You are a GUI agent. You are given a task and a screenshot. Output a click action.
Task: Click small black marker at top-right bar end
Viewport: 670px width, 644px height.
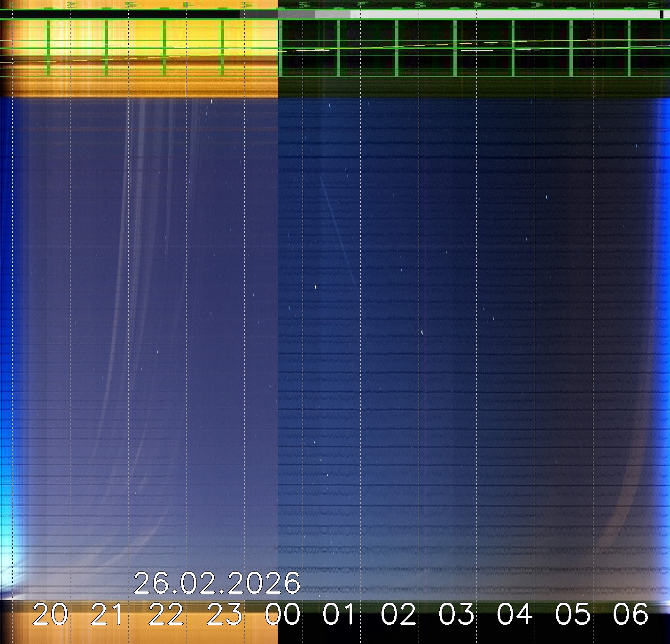662,15
